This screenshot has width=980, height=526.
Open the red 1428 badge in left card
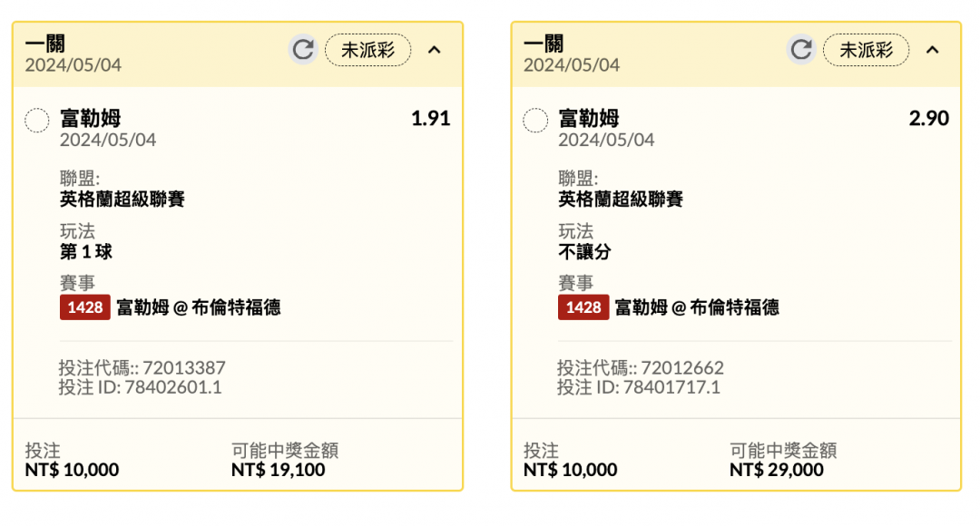pos(85,307)
